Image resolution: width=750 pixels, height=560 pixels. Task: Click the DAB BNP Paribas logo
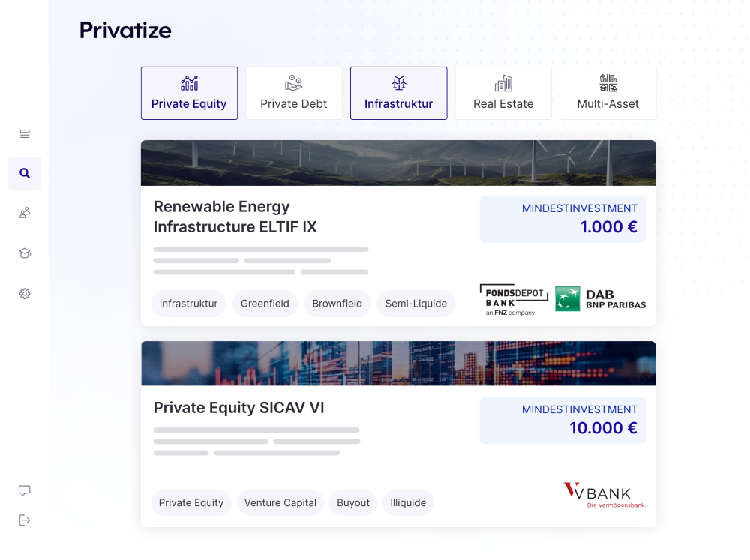coord(600,298)
